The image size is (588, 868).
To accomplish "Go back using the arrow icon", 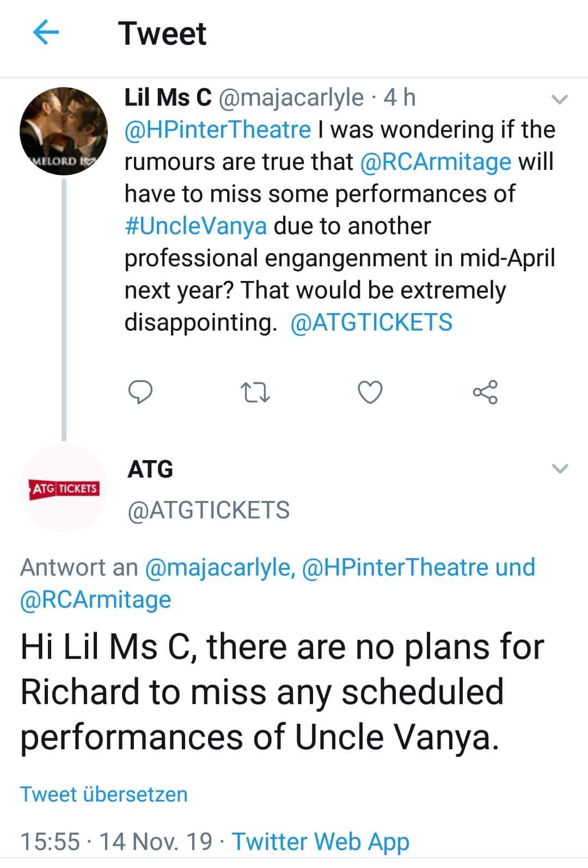I will [x=46, y=34].
